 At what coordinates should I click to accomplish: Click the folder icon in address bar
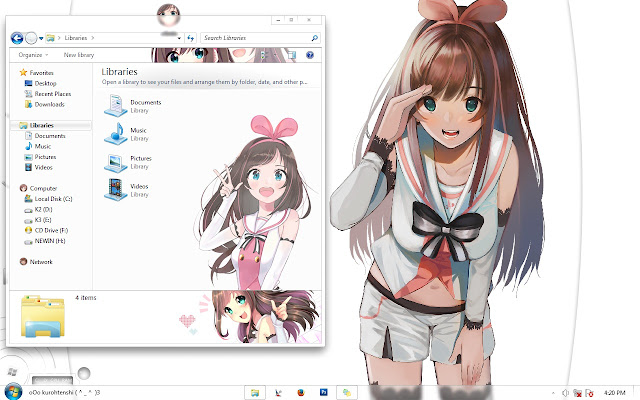pyautogui.click(x=50, y=38)
